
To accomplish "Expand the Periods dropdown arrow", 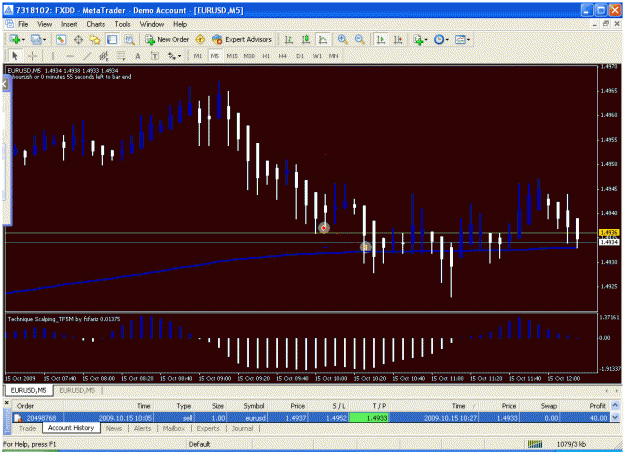I will (x=447, y=40).
